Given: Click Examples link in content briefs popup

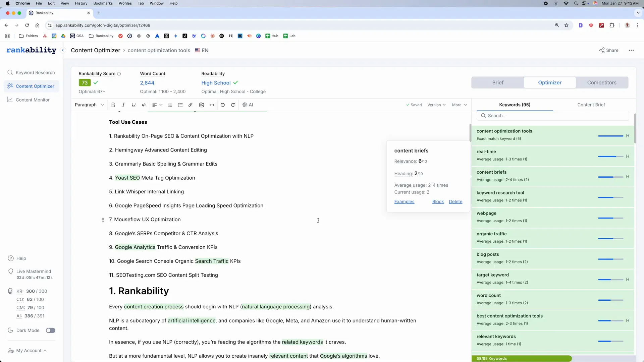Looking at the screenshot, I should click(404, 202).
